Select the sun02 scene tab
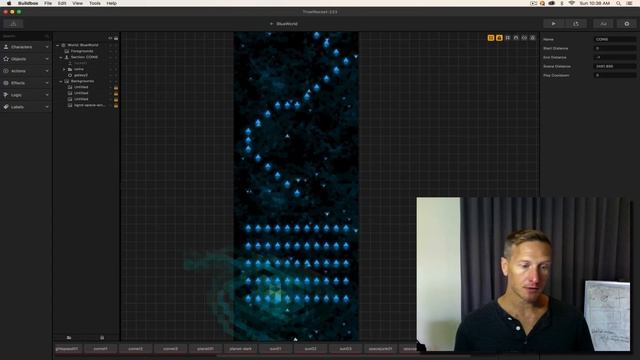Viewport: 640px width, 360px height. (311, 349)
